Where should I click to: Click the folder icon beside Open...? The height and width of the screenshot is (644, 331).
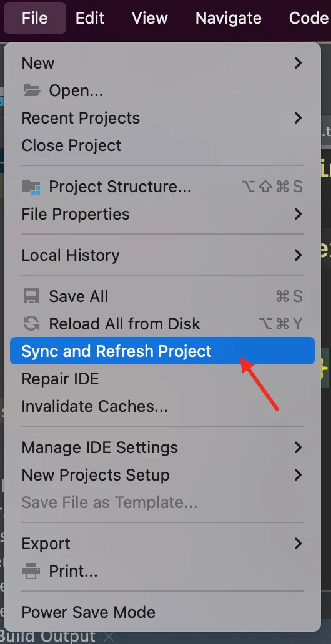click(x=31, y=90)
